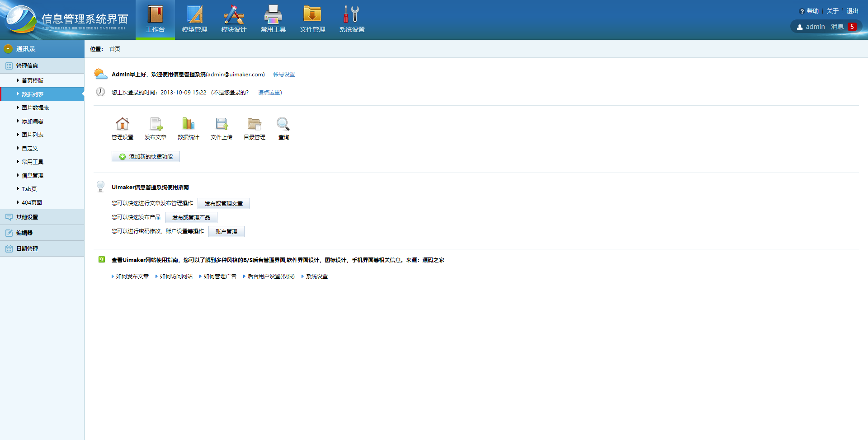Click the 管理设置 house shortcut icon
This screenshot has height=440, width=868.
pos(123,123)
